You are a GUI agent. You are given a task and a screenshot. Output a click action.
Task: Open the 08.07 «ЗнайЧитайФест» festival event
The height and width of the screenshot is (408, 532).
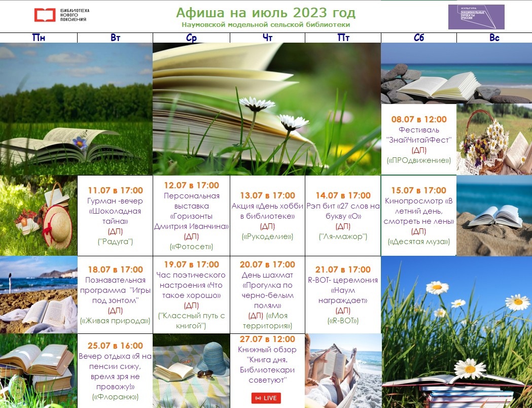[x=418, y=140]
